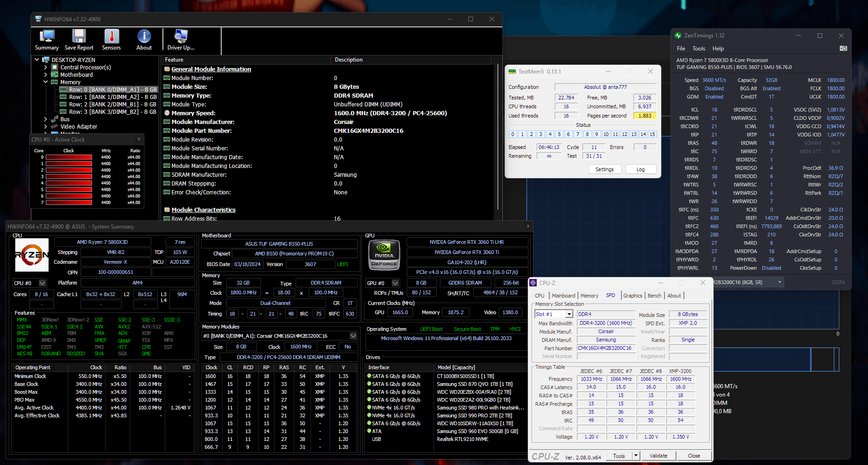Click the computer icon beside DESKTOP-RYZEN
868x465 pixels.
(46, 60)
